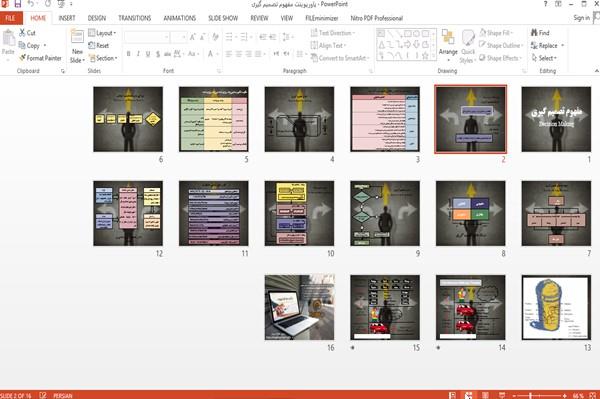Switch to the INSERT tab
The width and height of the screenshot is (600, 399).
(x=67, y=18)
